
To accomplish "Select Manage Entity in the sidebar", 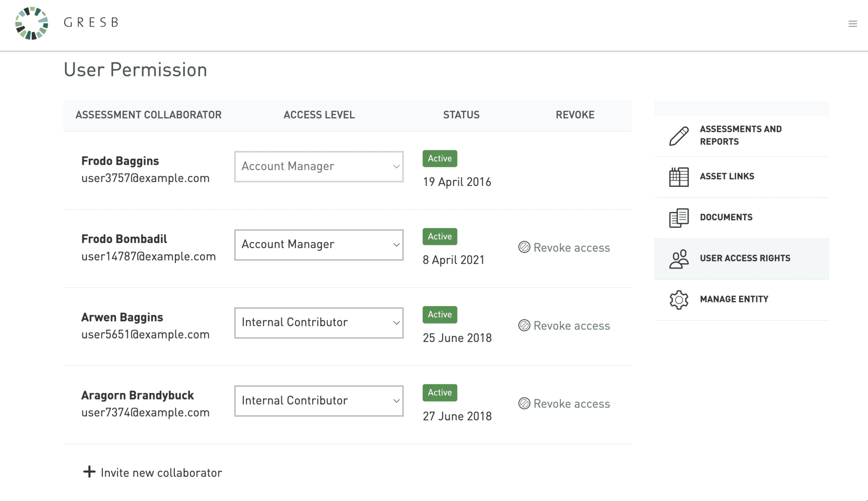I will (734, 299).
